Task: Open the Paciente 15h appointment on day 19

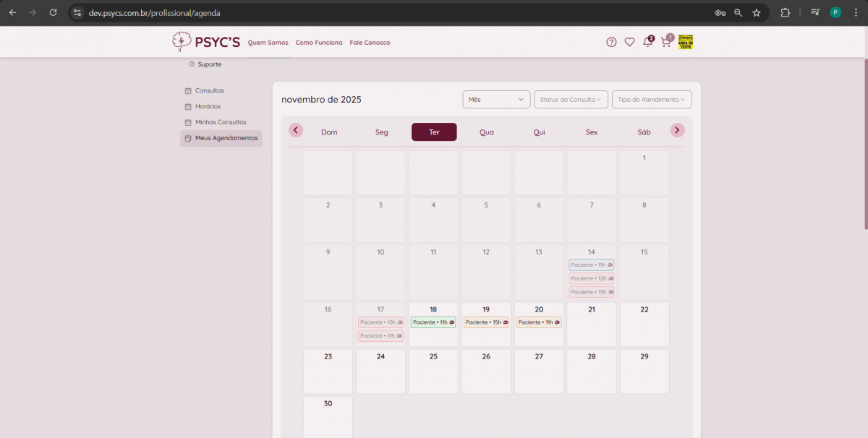Action: 486,322
